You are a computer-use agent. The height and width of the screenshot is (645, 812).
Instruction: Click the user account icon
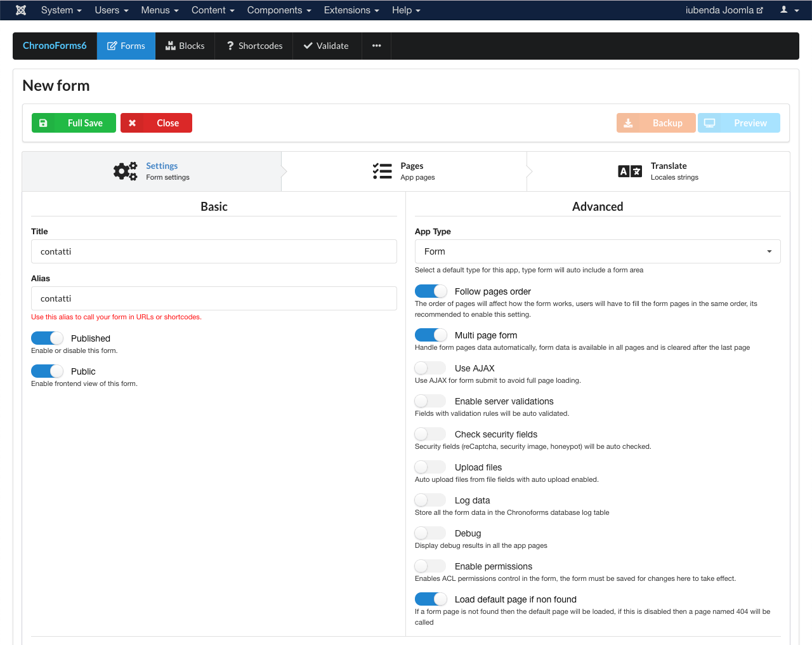[784, 10]
